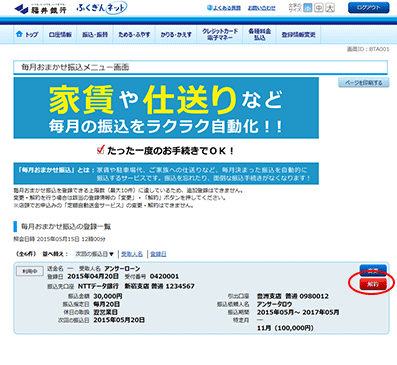Set text size to medium (中)

point(319,8)
